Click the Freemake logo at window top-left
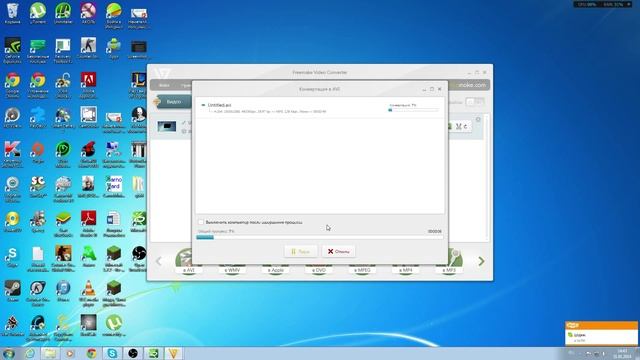This screenshot has width=640, height=360. pyautogui.click(x=162, y=73)
